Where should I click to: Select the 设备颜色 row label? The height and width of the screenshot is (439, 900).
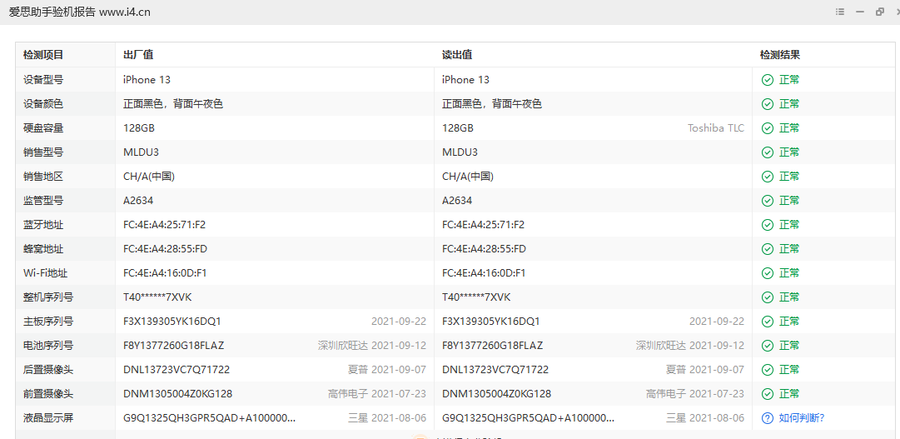(43, 104)
